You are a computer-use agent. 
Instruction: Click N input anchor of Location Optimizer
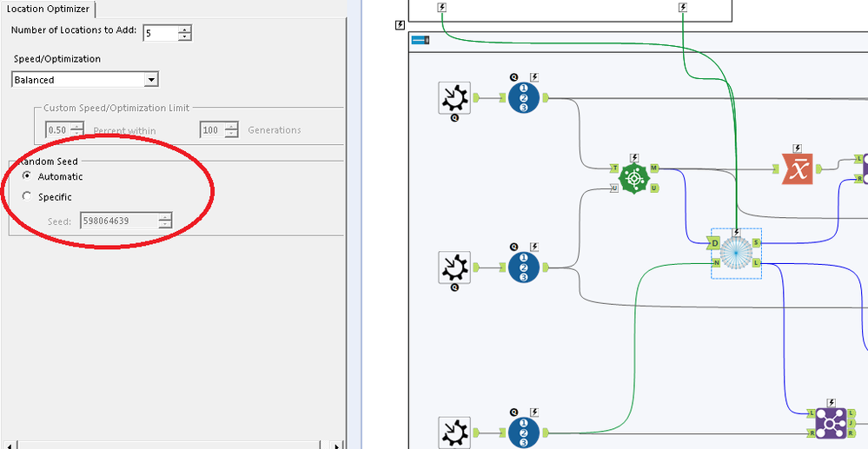pyautogui.click(x=716, y=262)
